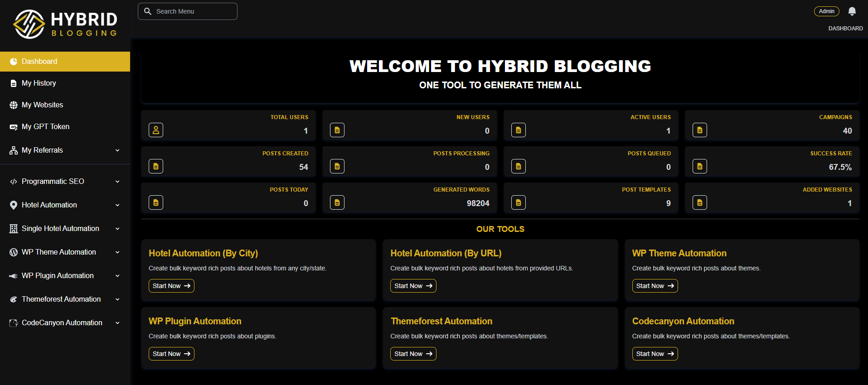
Task: Click the My History document icon
Action: pyautogui.click(x=14, y=83)
